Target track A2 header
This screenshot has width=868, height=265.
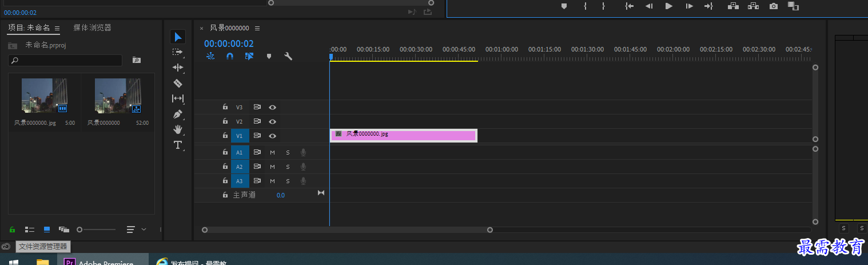[x=240, y=167]
